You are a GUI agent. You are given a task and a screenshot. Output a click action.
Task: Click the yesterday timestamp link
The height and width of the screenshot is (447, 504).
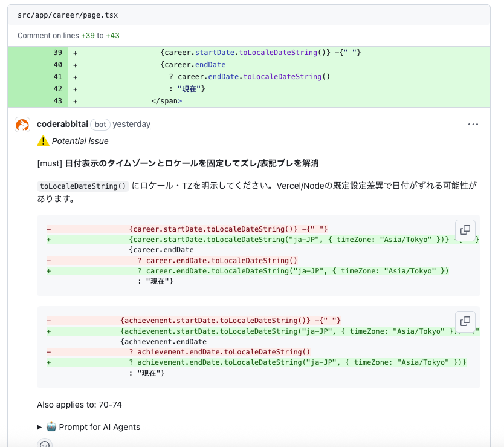pyautogui.click(x=131, y=124)
